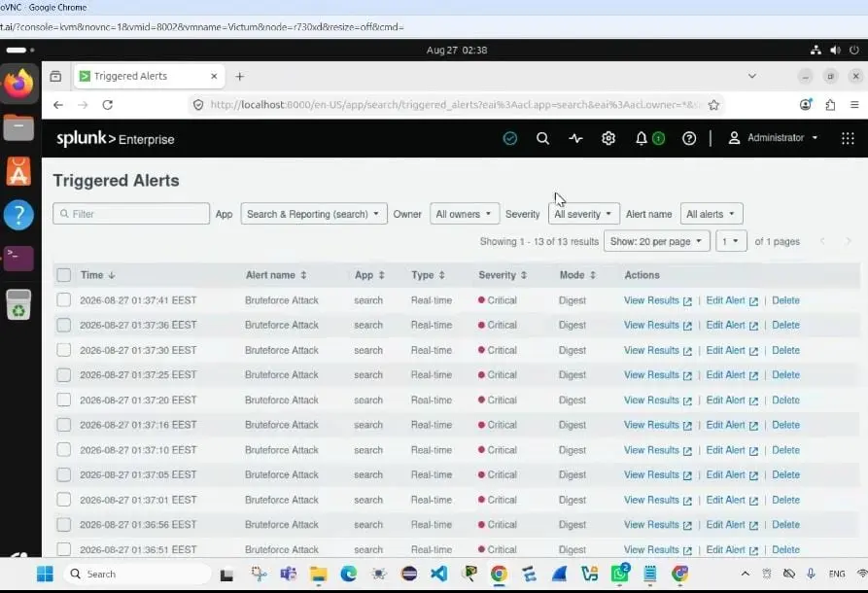Reload the Triggered Alerts page

pos(107,105)
